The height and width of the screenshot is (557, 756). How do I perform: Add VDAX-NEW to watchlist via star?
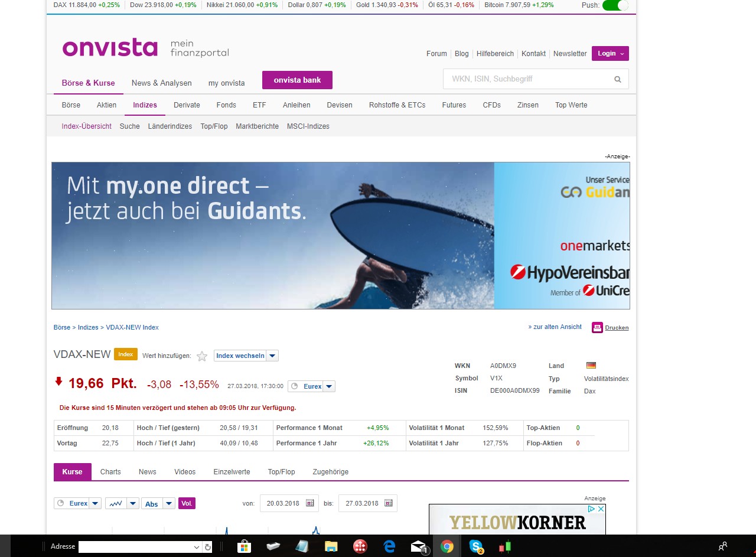point(202,356)
